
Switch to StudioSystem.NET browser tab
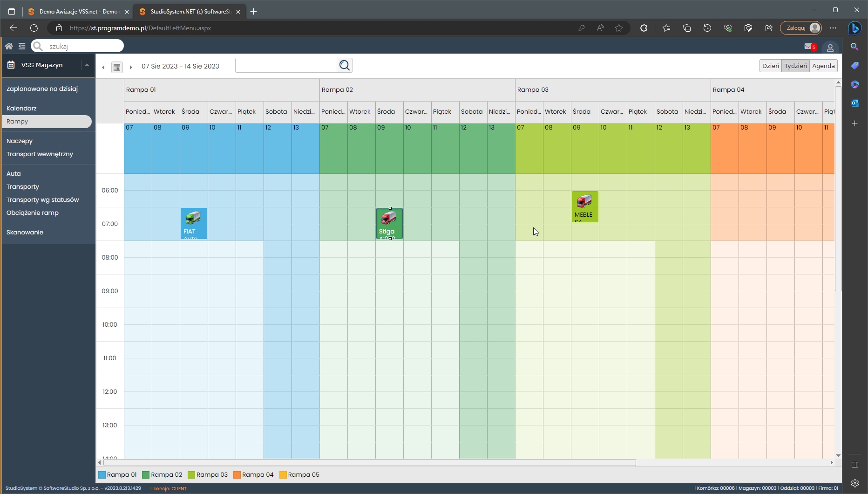tap(190, 12)
